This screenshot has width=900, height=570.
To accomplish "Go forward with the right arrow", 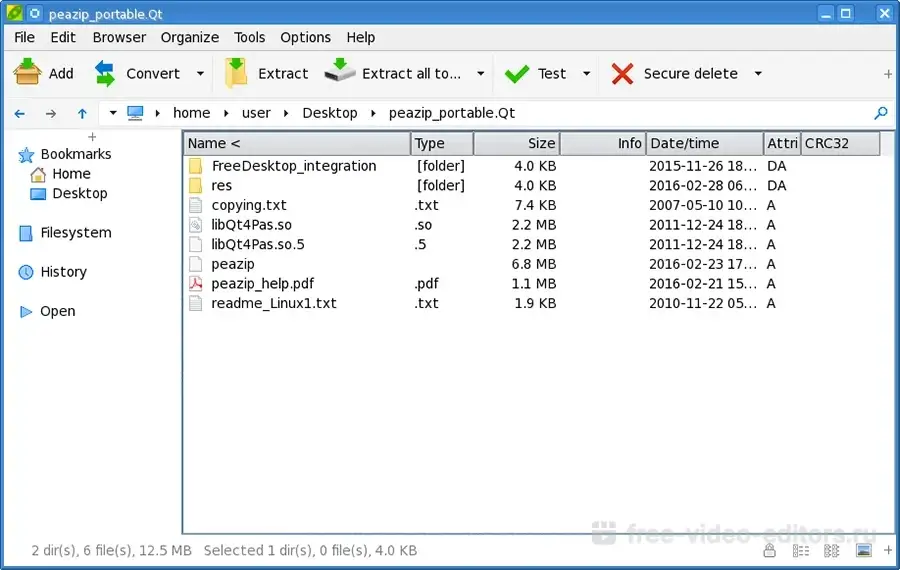I will click(x=51, y=114).
